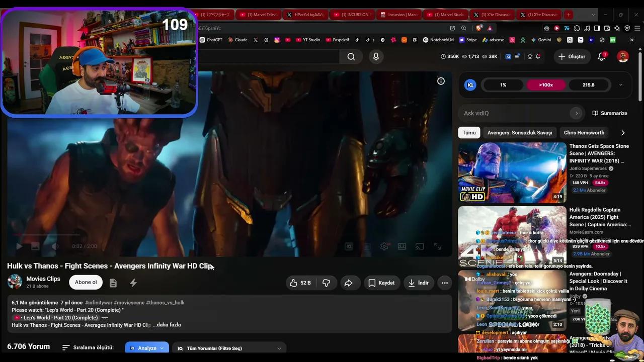The height and width of the screenshot is (362, 644).
Task: Open the browser extensions puzzle icon
Action: 577,28
